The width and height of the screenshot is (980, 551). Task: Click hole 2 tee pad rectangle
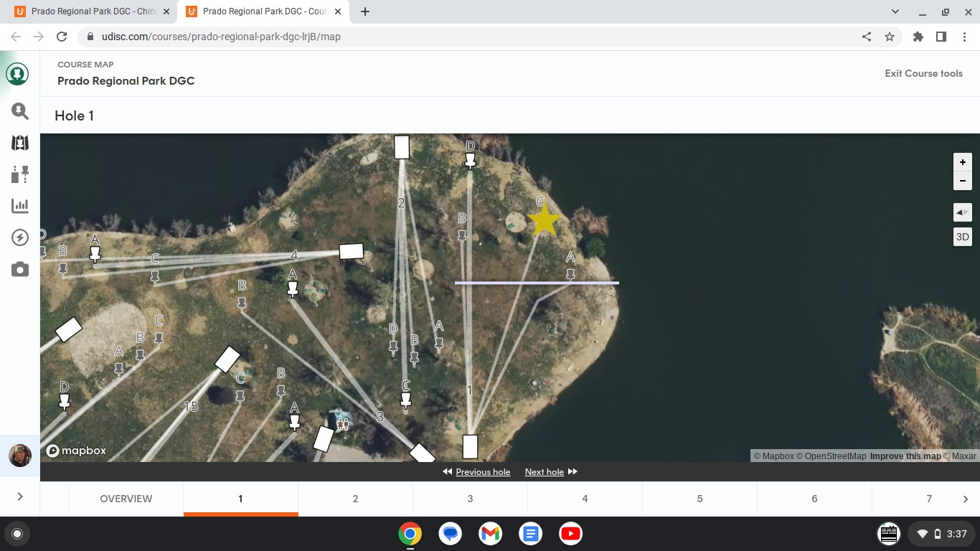(x=402, y=147)
